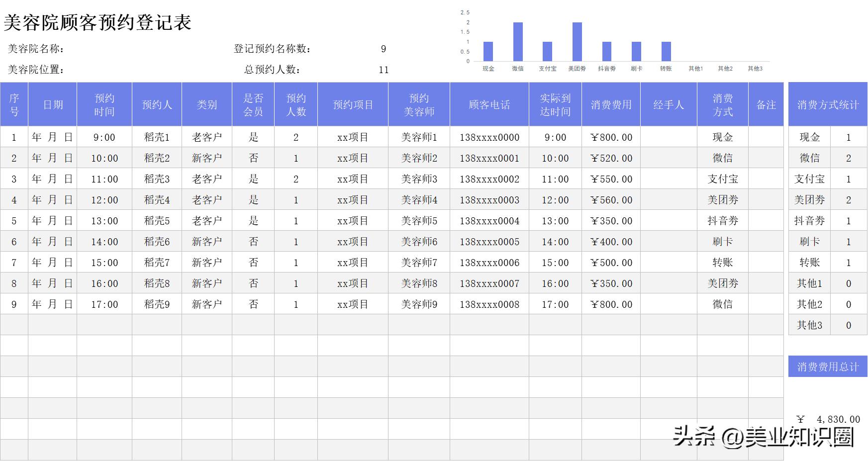This screenshot has width=868, height=461.
Task: Click the title 美容院顾客预约登记表
Action: point(97,22)
